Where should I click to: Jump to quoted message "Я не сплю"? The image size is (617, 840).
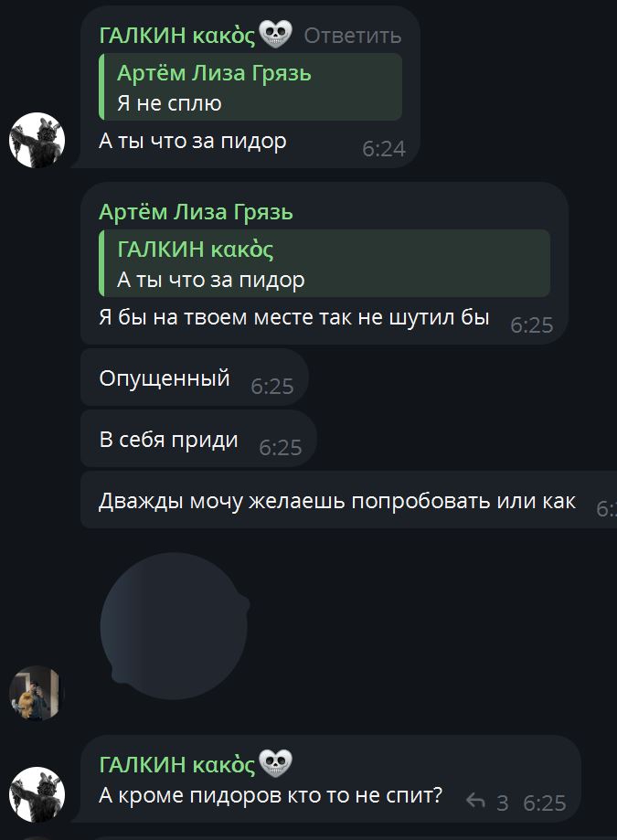click(250, 87)
